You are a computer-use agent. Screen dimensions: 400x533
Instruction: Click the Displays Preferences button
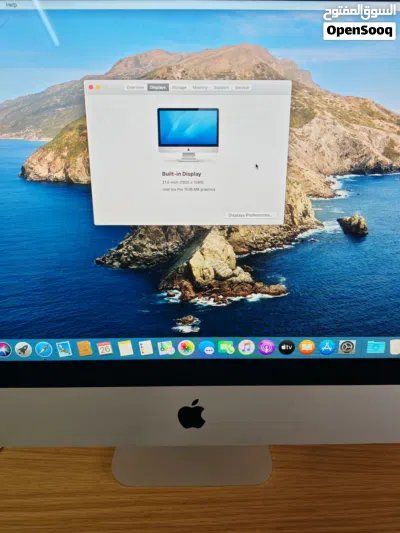tap(250, 215)
